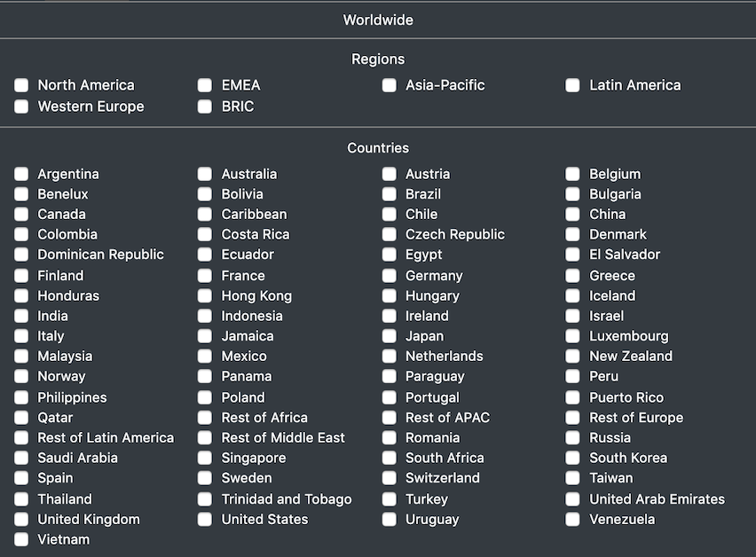
Task: Tick the Belgium checkbox
Action: pyautogui.click(x=573, y=174)
